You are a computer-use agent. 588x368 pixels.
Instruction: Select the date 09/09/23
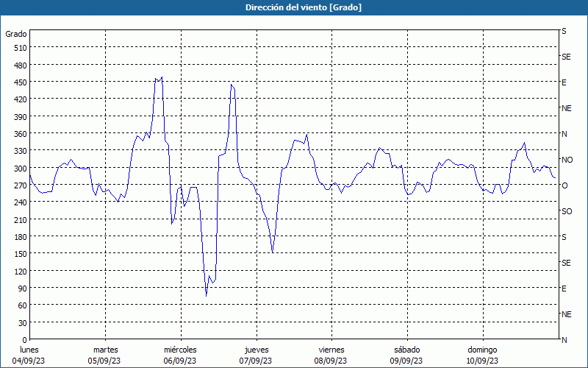[406, 361]
